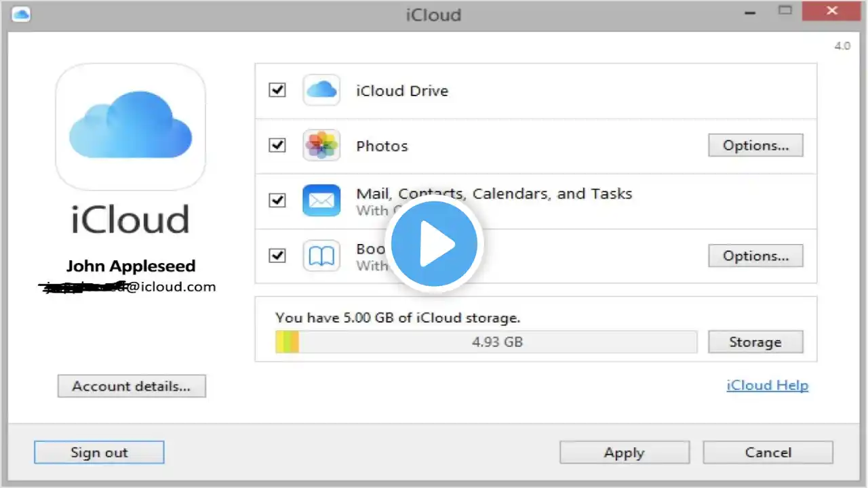This screenshot has height=488, width=868.
Task: Toggle the Photos checkbox
Action: tap(277, 145)
